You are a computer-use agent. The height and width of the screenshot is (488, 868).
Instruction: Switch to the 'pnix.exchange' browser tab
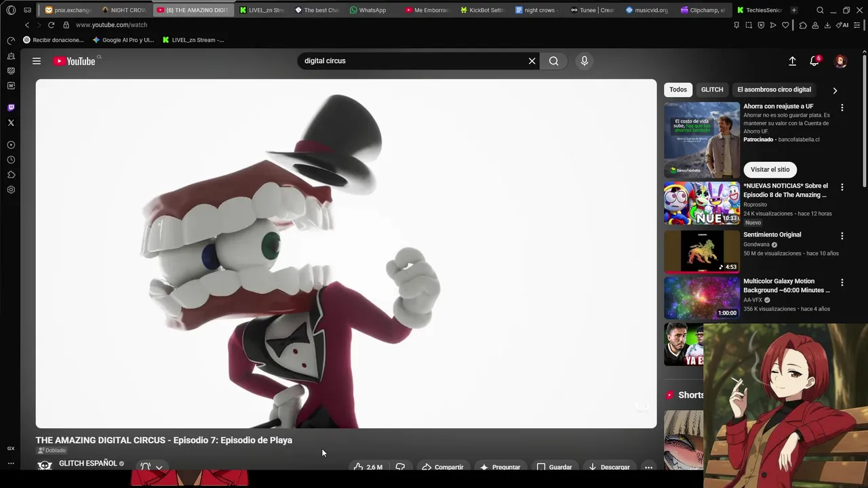click(x=68, y=10)
